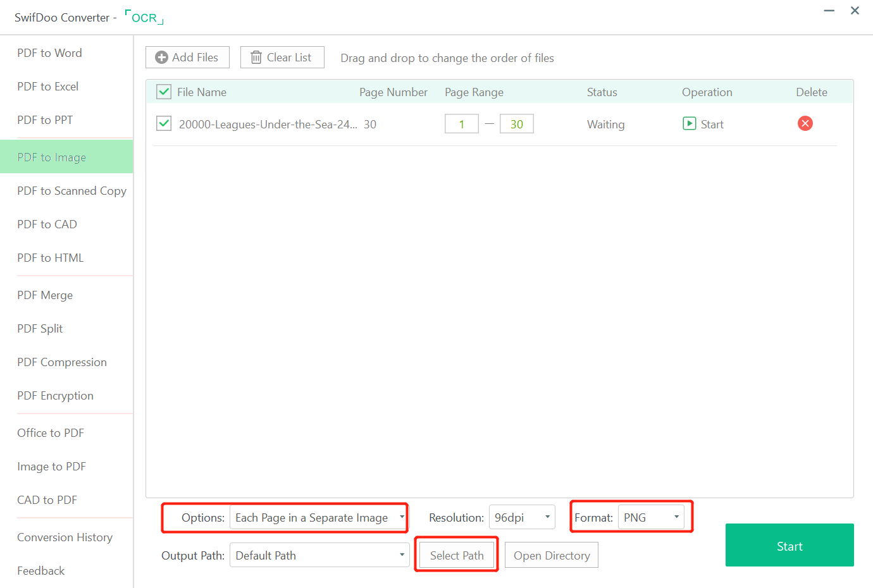The height and width of the screenshot is (588, 873).
Task: Click the Add Files button
Action: pyautogui.click(x=187, y=58)
